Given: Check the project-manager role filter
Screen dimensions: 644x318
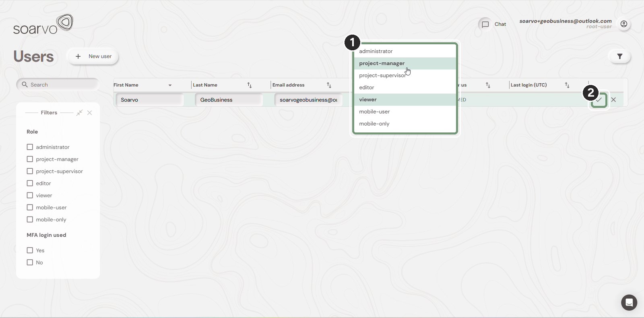Looking at the screenshot, I should [x=30, y=159].
